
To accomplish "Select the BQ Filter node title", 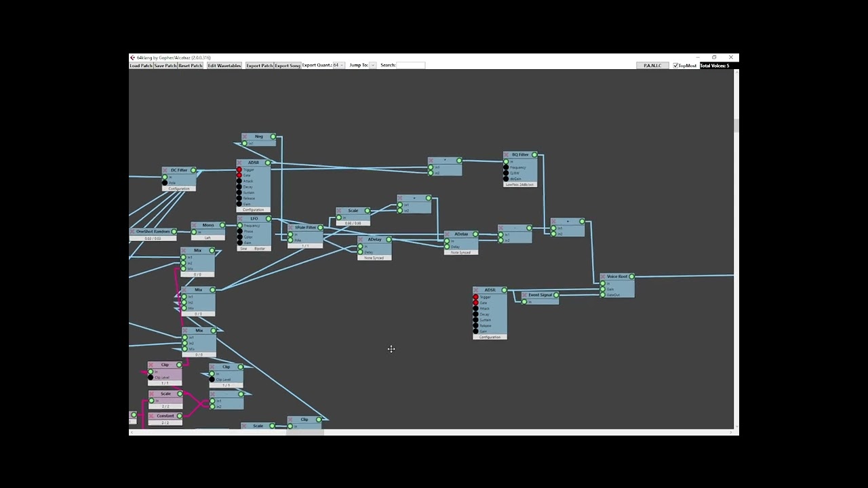I will click(520, 155).
